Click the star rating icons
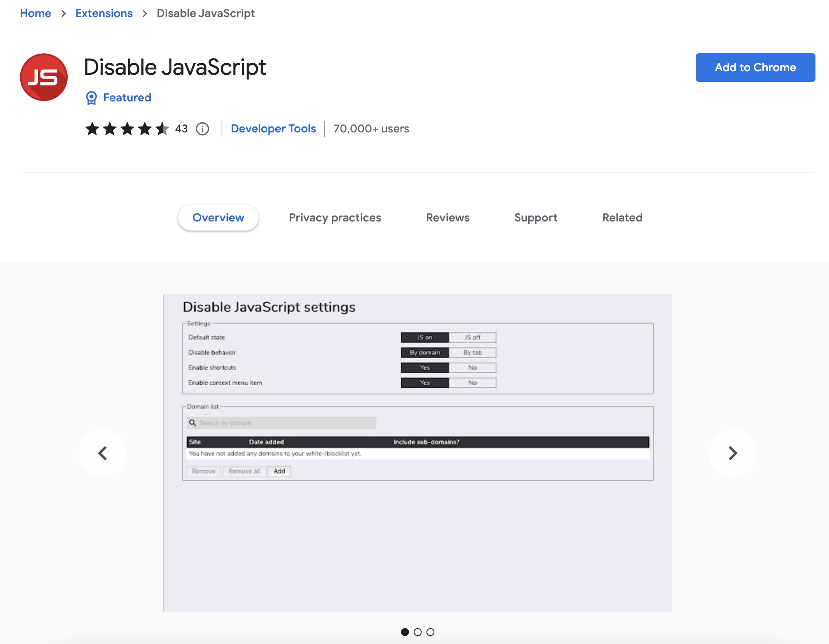 point(127,129)
